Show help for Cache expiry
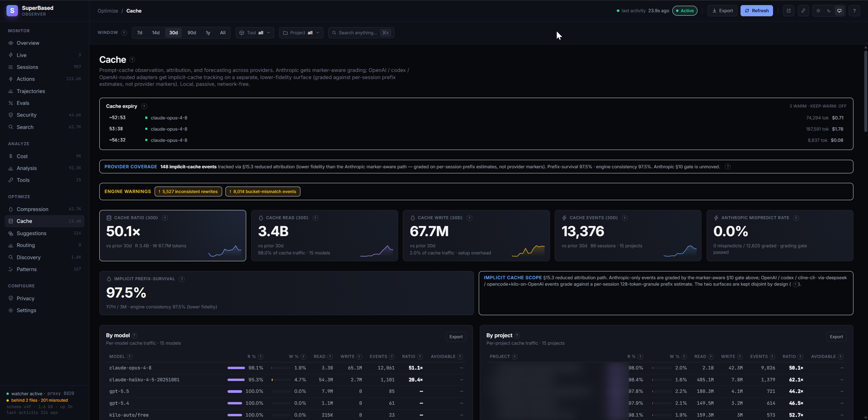 (144, 107)
